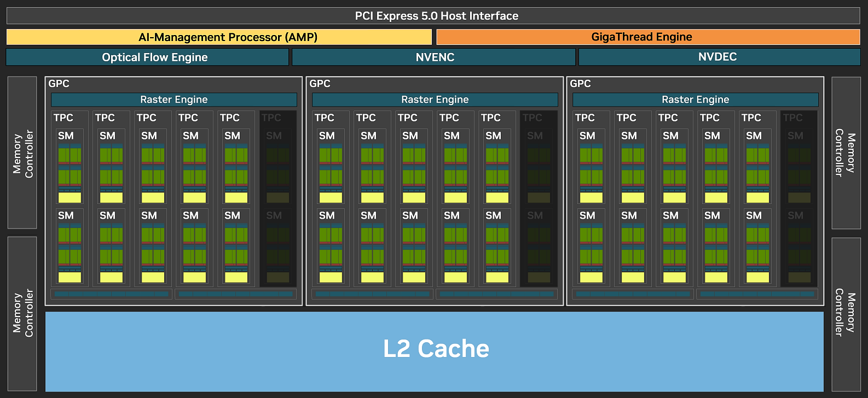Click the dimmed disabled TPC in the first GPC
Screen dimensions: 868x398
pos(278,199)
